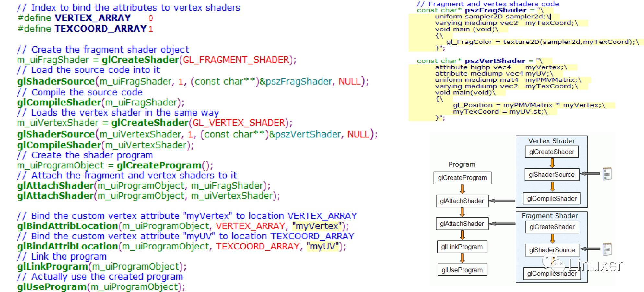Screen dimensions: 644x292
Task: Click the glShaderSource box under Fragment Shader
Action: pyautogui.click(x=552, y=250)
